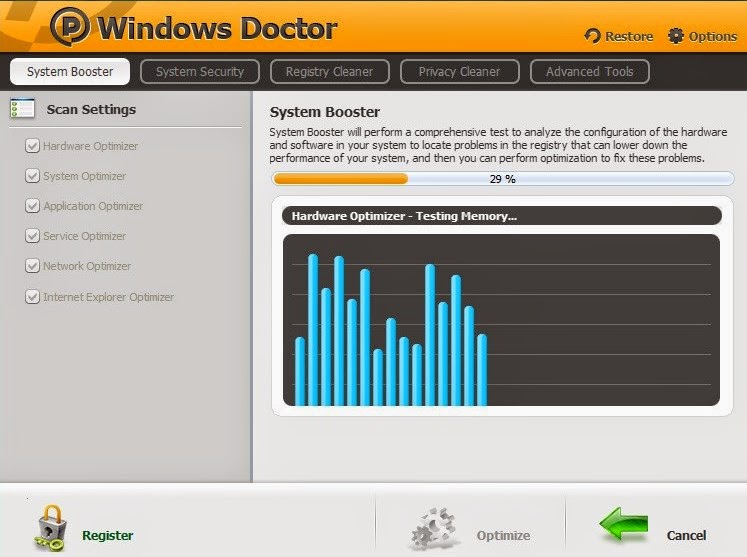Toggle System Optimizer checkbox
747x557 pixels.
click(x=32, y=176)
